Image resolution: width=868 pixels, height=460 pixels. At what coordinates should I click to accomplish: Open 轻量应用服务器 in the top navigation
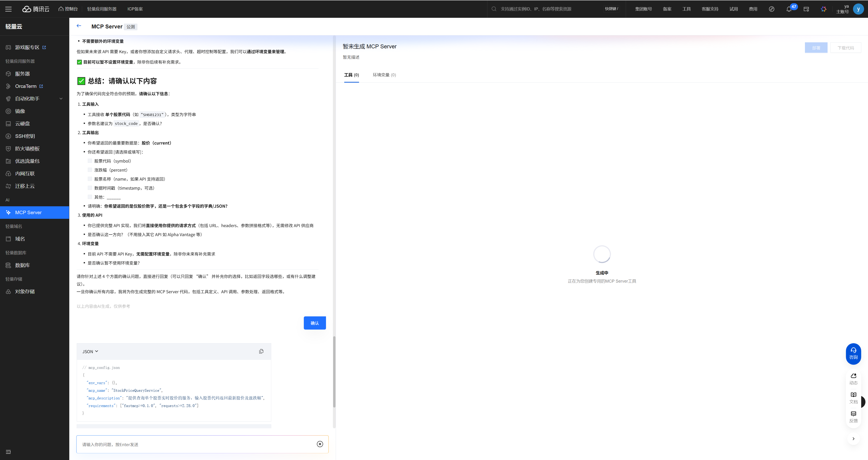coord(102,9)
